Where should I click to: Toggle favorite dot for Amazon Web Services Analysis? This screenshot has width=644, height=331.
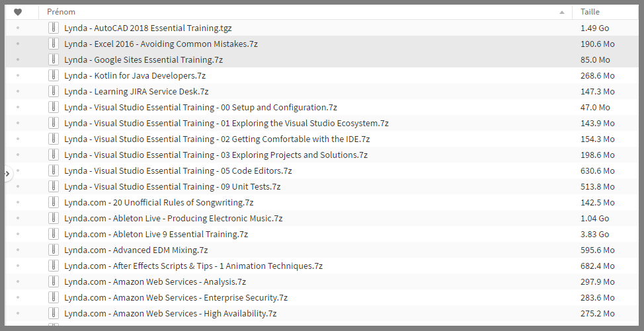18,281
